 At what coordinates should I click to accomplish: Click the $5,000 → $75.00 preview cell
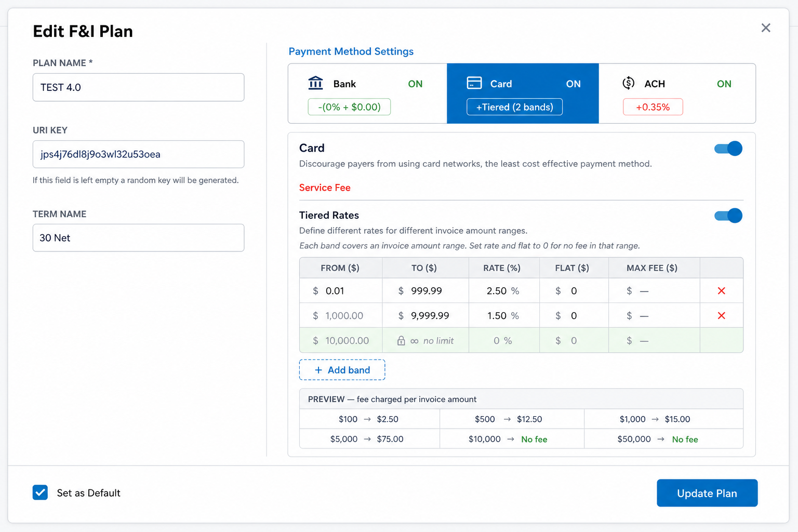(369, 439)
